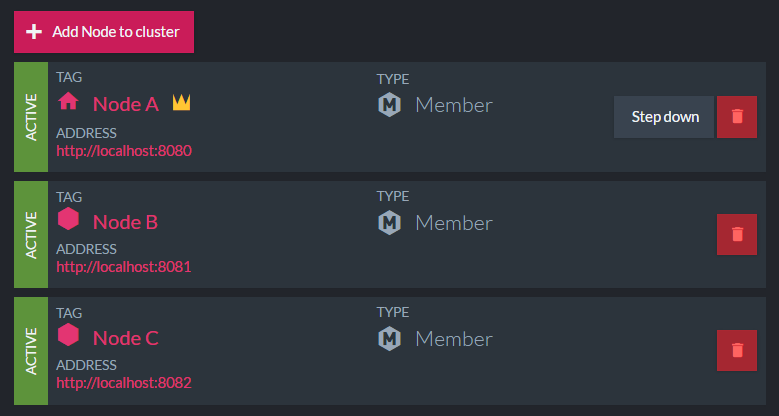Delete Node B using its trash icon

pyautogui.click(x=737, y=235)
